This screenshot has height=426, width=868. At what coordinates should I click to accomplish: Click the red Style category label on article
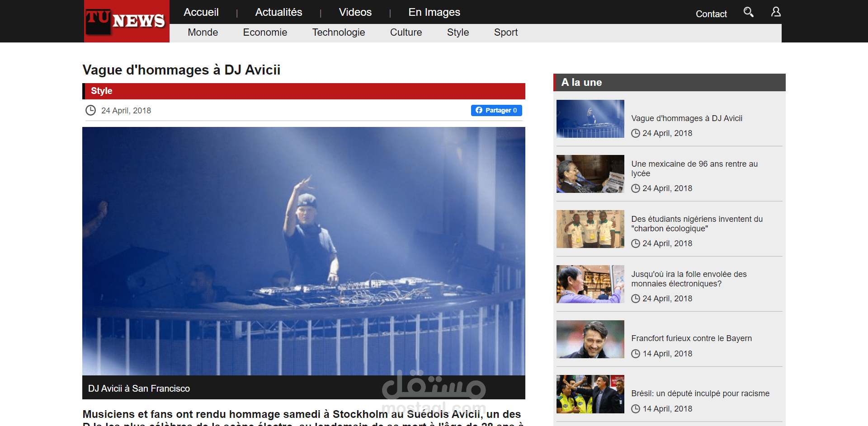pyautogui.click(x=102, y=91)
